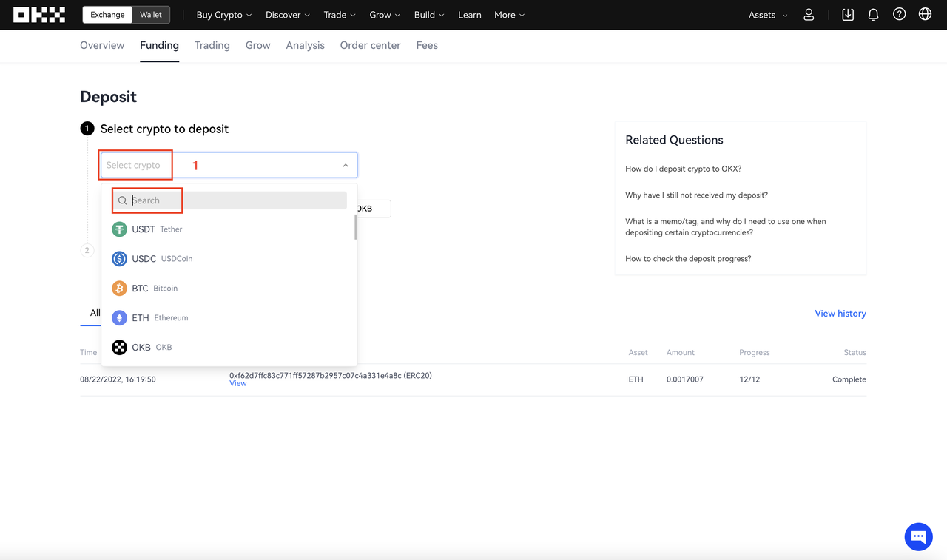Expand the Trade menu

coord(340,15)
